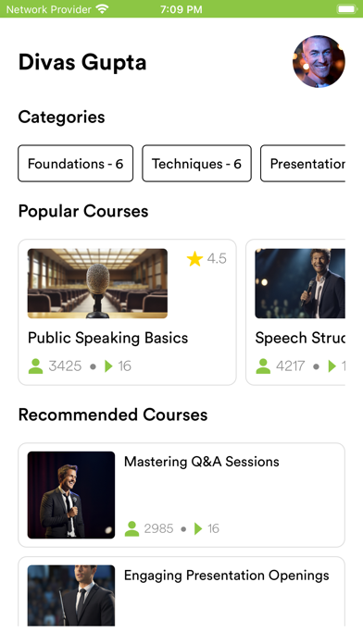Click the Mastering Q&A Sessions thumbnail image
The height and width of the screenshot is (644, 363).
pyautogui.click(x=71, y=495)
